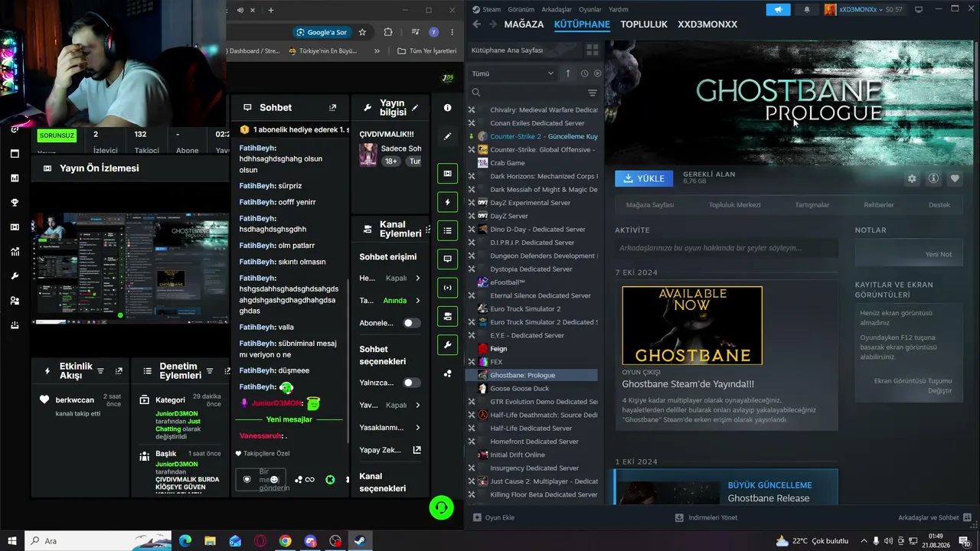The image size is (980, 551).
Task: Pop out the Sohbet chat panel
Action: pos(332,108)
